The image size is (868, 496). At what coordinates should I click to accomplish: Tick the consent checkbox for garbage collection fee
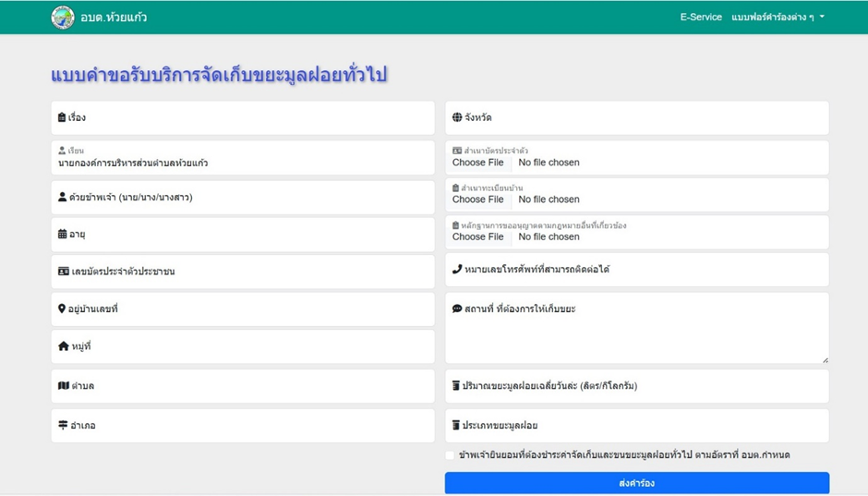451,455
